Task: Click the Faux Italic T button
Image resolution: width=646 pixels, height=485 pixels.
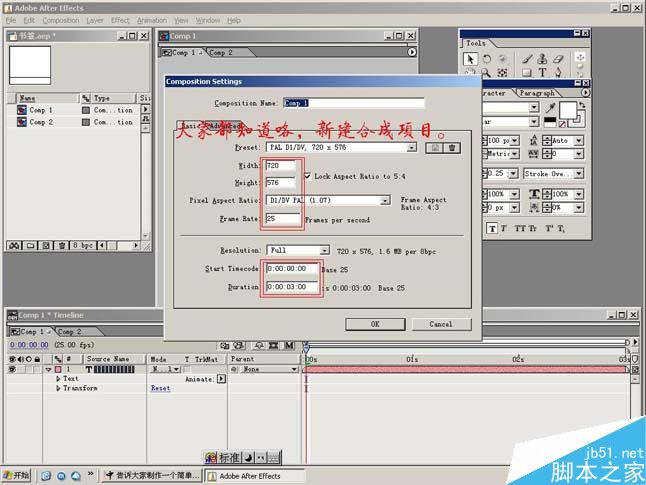Action: point(503,228)
